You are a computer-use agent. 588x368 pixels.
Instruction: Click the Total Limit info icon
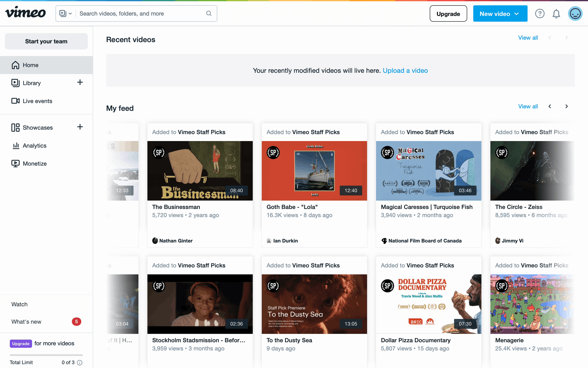(80, 362)
